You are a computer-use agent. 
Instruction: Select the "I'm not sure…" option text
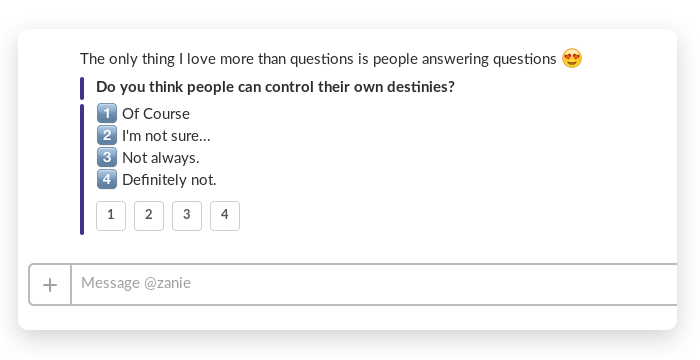pos(166,136)
